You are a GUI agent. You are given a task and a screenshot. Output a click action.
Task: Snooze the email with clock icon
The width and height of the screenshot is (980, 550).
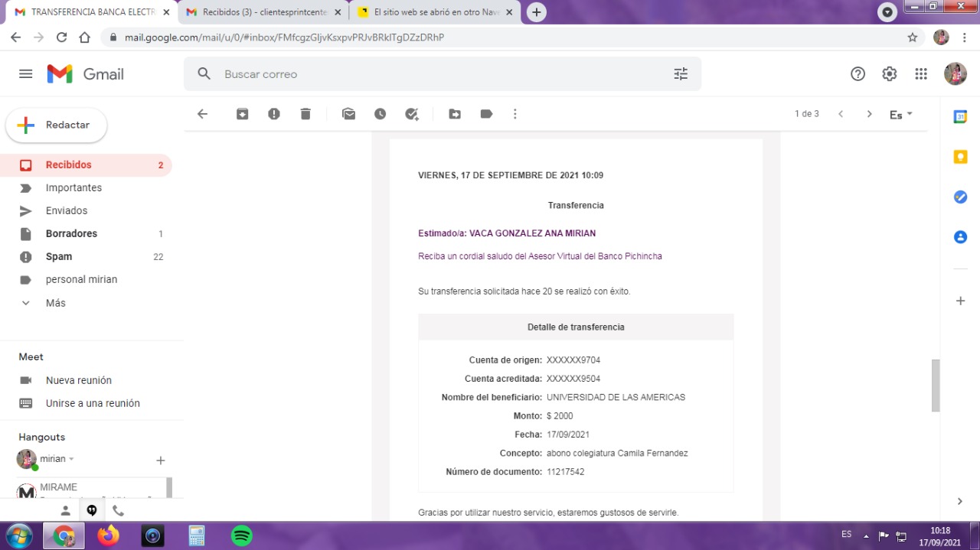click(x=381, y=114)
